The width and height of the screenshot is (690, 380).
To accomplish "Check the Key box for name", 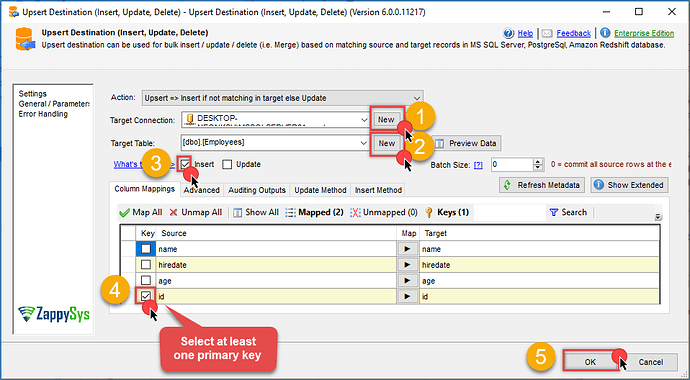I will pos(146,249).
